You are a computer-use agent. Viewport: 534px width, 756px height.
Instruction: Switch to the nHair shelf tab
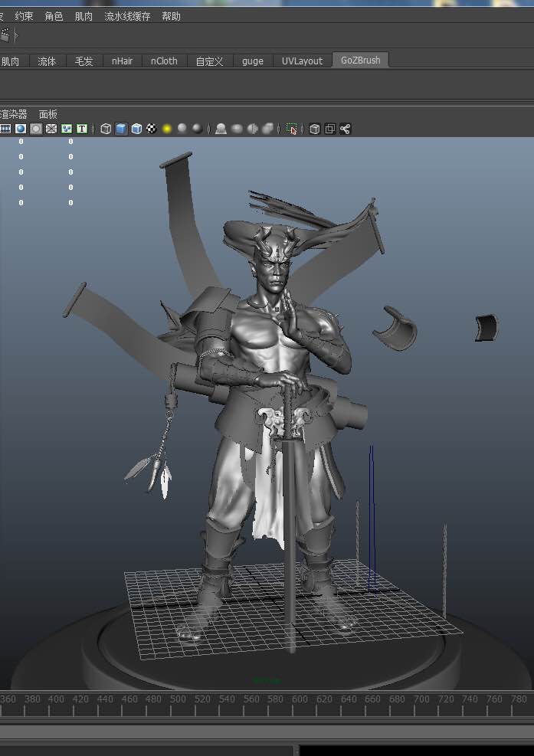click(122, 61)
